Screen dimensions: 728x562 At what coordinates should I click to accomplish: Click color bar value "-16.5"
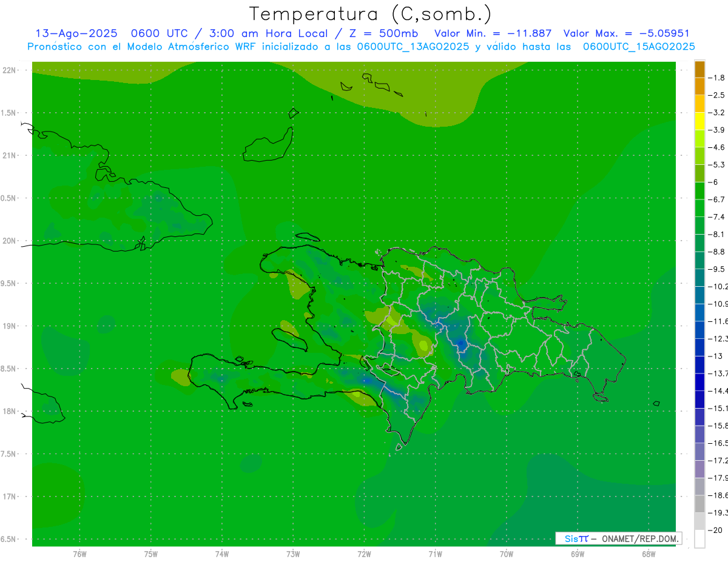click(x=718, y=443)
